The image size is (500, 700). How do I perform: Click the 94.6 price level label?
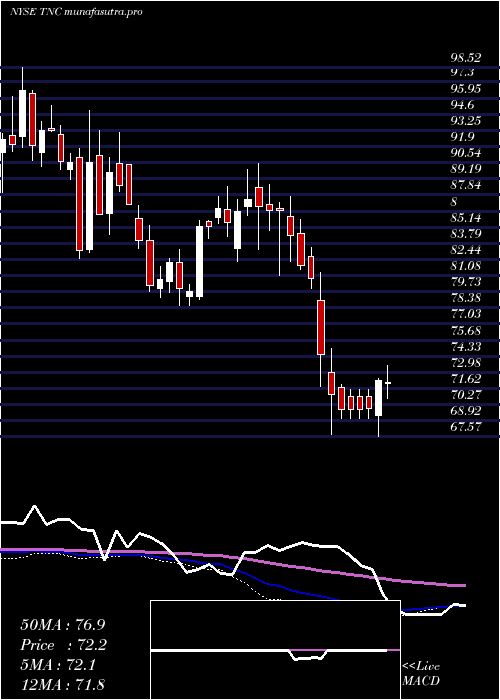462,105
